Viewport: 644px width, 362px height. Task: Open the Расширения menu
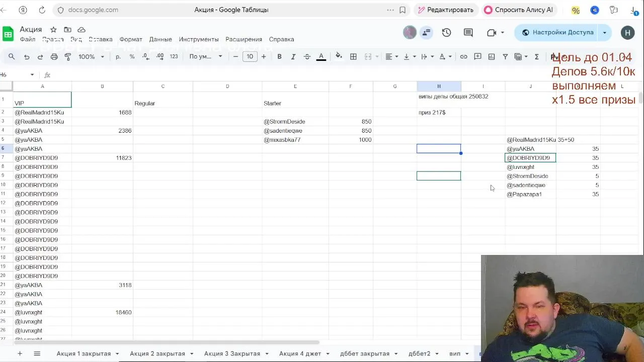244,39
